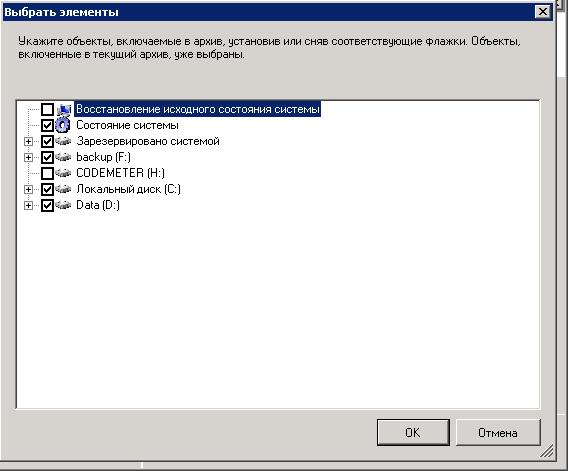This screenshot has height=471, width=568.
Task: Expand the backup (F:) tree node
Action: coord(28,157)
